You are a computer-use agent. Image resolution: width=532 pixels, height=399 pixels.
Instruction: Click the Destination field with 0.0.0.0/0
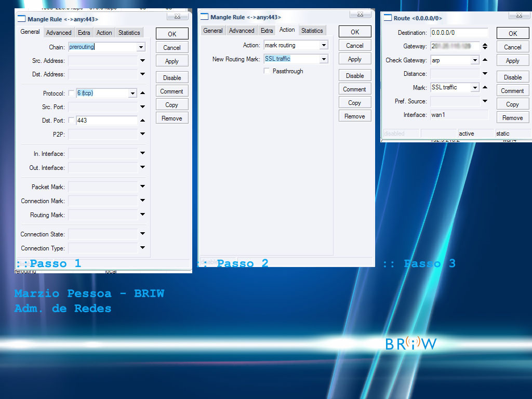(x=459, y=33)
